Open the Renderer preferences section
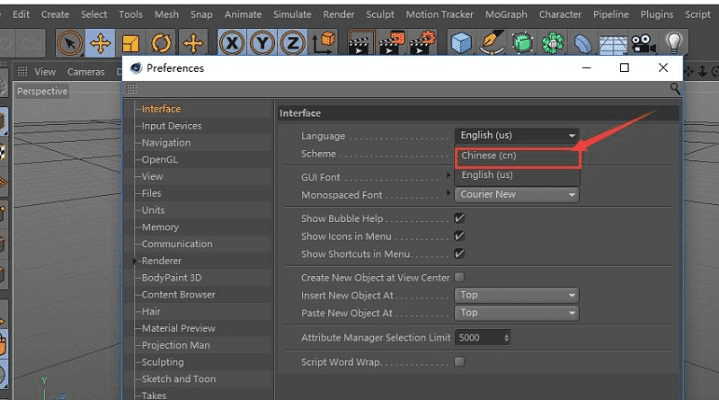The width and height of the screenshot is (719, 400). pos(161,261)
